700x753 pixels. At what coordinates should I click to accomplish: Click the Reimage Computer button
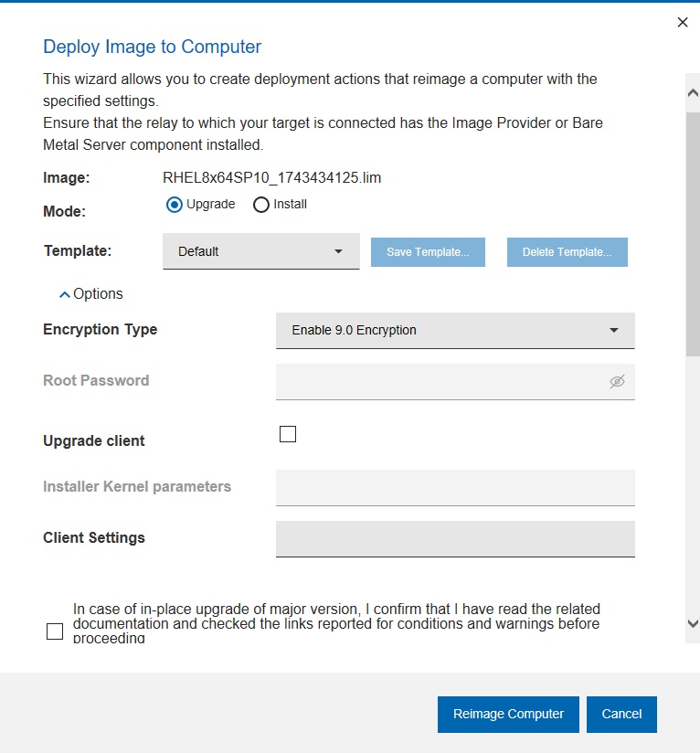tap(508, 714)
